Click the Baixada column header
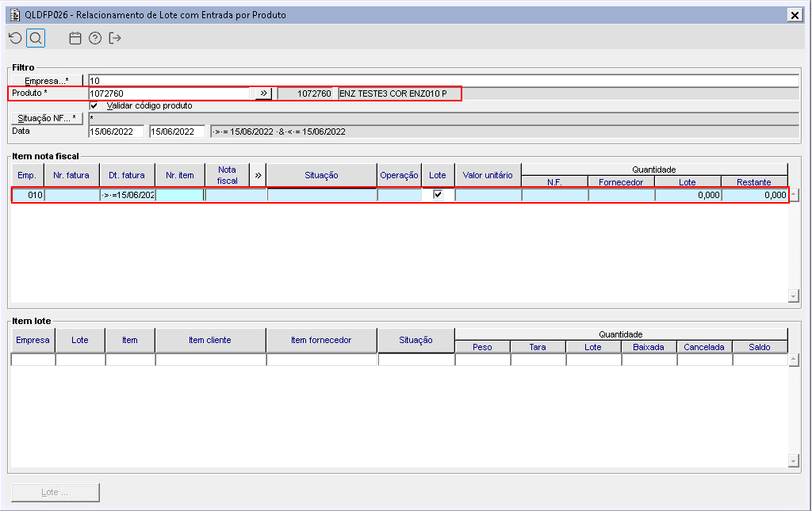Image resolution: width=812 pixels, height=511 pixels. pyautogui.click(x=649, y=347)
